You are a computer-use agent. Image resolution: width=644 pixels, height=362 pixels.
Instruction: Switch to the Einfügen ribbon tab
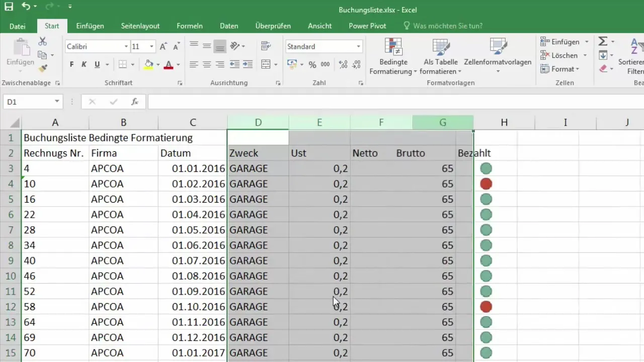click(90, 26)
